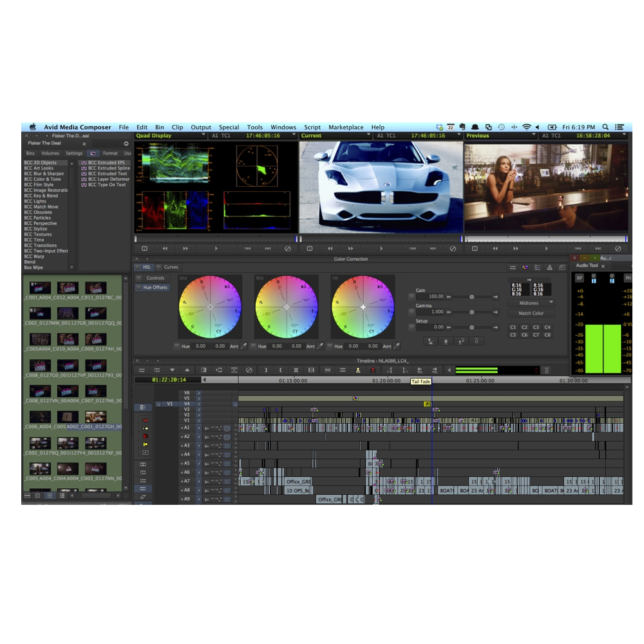Select the midtones hue eyedropper
This screenshot has height=644, width=644.
[x=320, y=346]
